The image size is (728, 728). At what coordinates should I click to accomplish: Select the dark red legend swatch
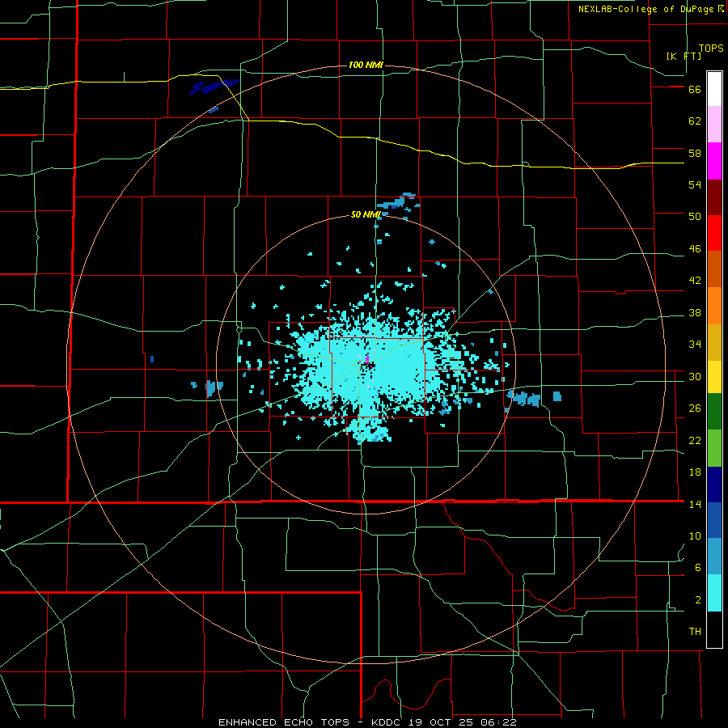click(714, 197)
